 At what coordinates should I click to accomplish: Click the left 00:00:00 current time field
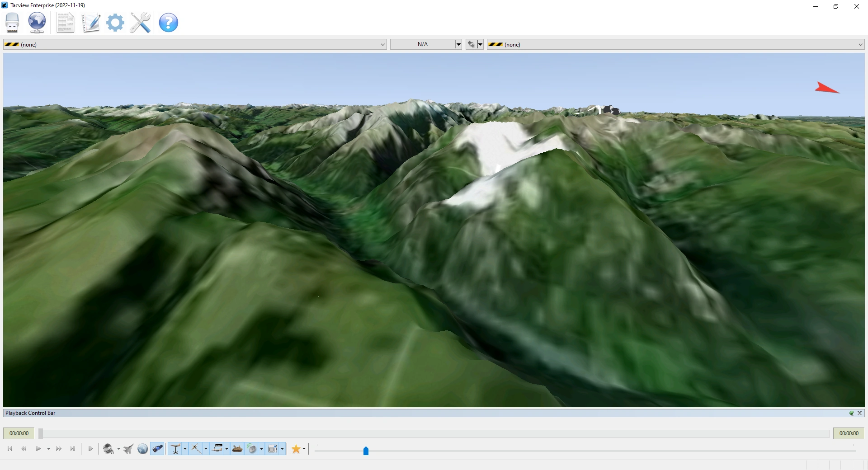coord(19,433)
